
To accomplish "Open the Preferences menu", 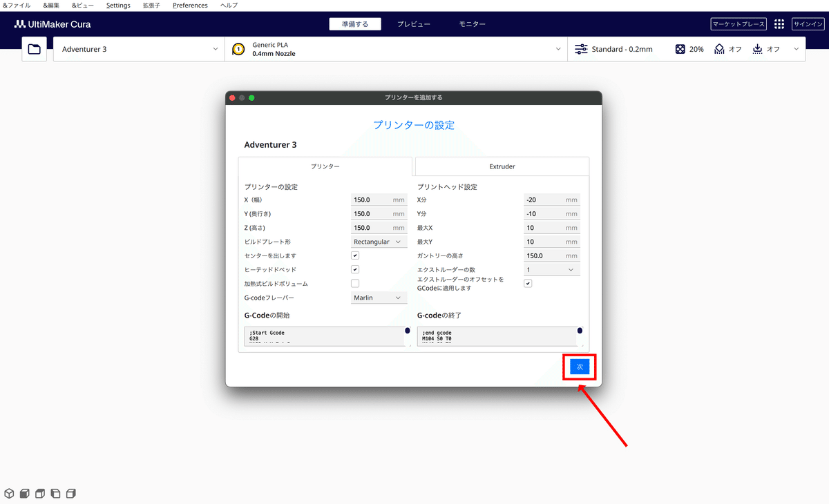I will (190, 6).
